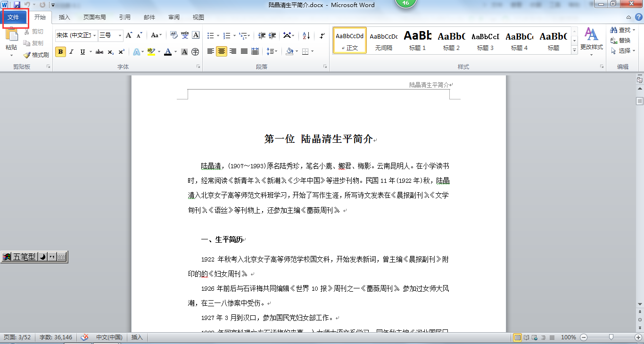
Task: Toggle Italic formatting
Action: point(72,52)
